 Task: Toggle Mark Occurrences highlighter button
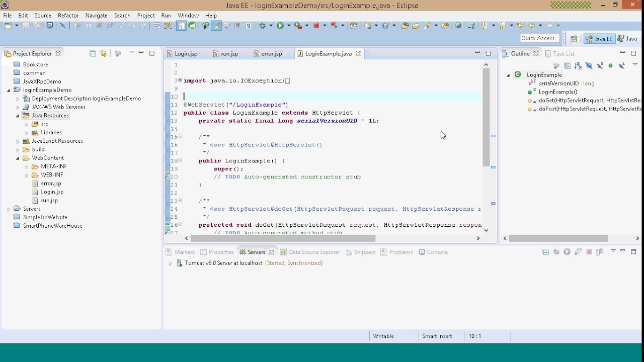point(216,25)
